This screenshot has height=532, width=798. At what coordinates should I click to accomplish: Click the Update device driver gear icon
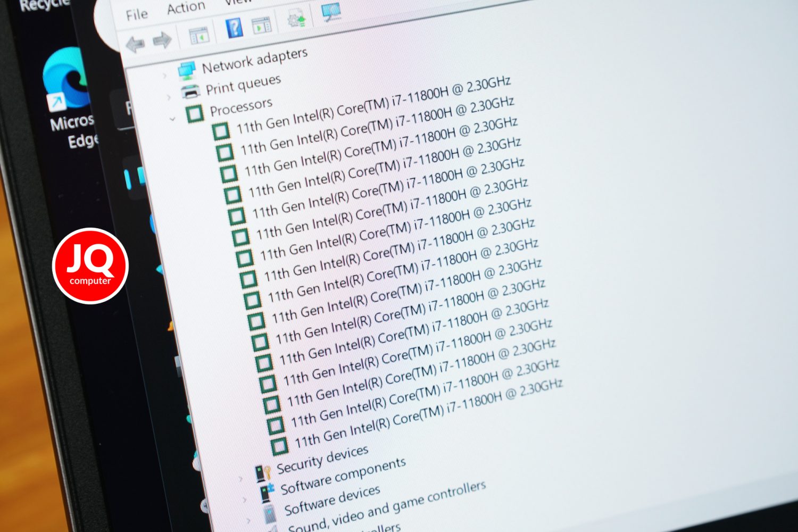[x=296, y=20]
